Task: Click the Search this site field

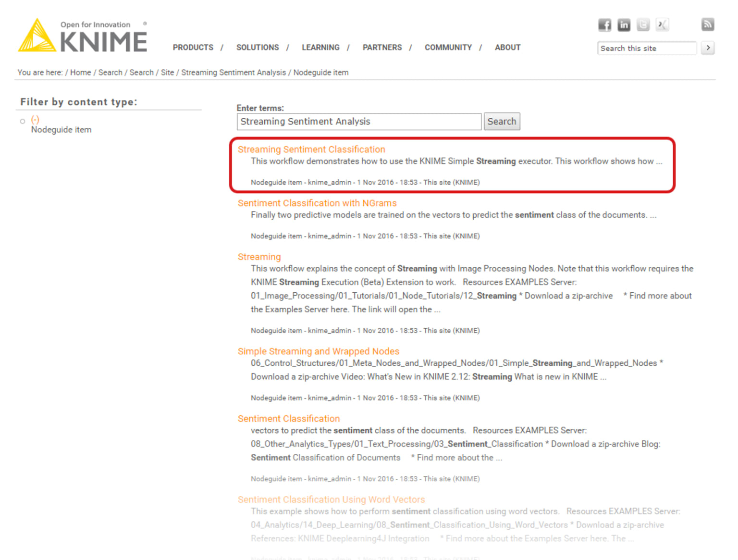Action: click(x=647, y=48)
